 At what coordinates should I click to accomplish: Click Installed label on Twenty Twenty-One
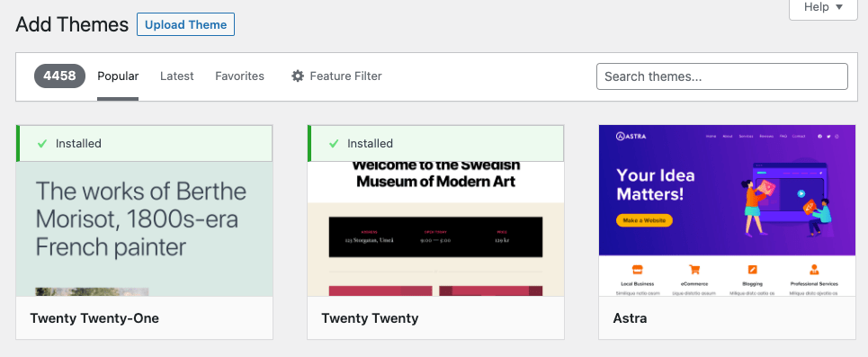click(78, 143)
